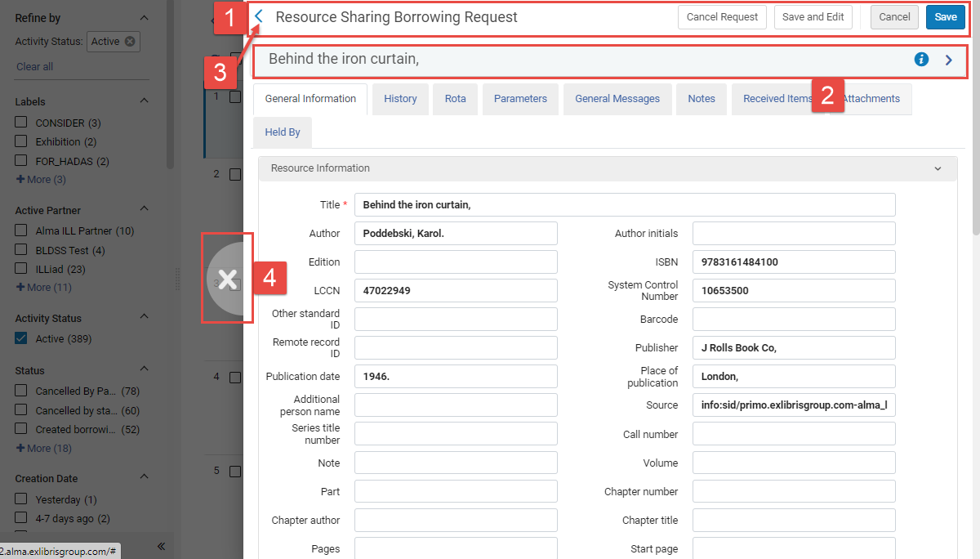Select the Parameters tab
The image size is (980, 559).
click(x=520, y=99)
